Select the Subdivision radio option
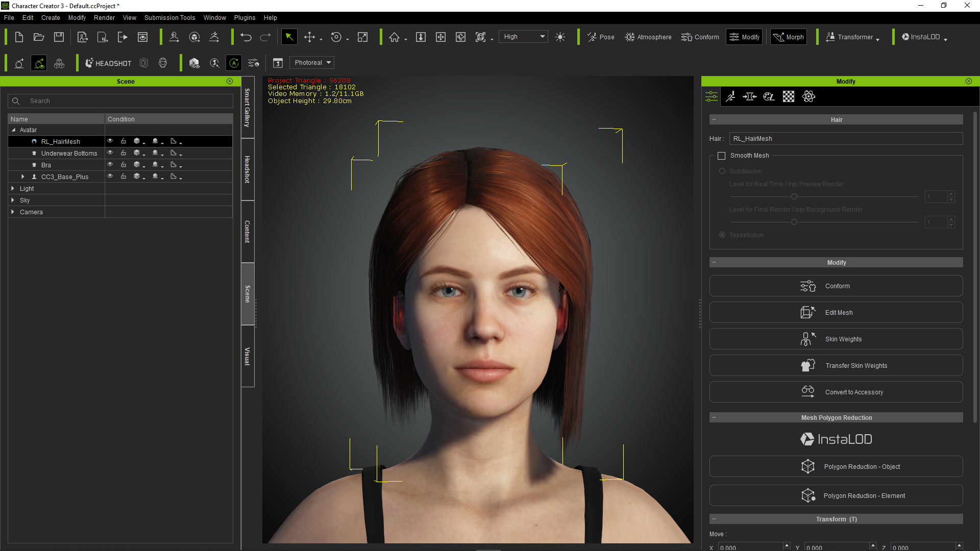The width and height of the screenshot is (980, 551). point(722,171)
